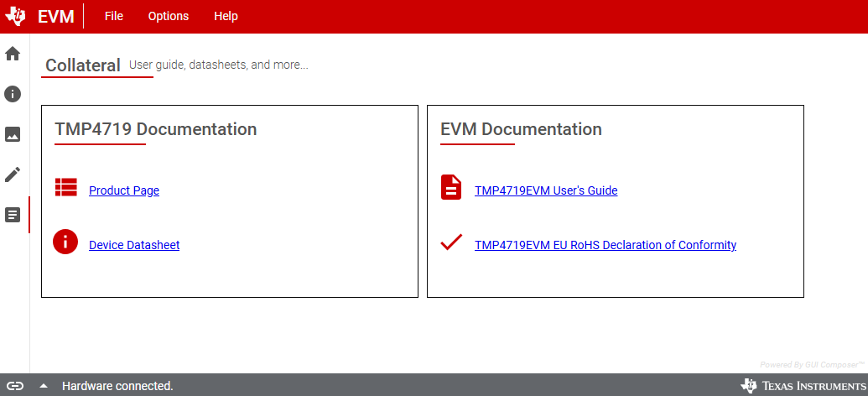
Task: Click the red info icon beside Device Datasheet
Action: click(65, 242)
